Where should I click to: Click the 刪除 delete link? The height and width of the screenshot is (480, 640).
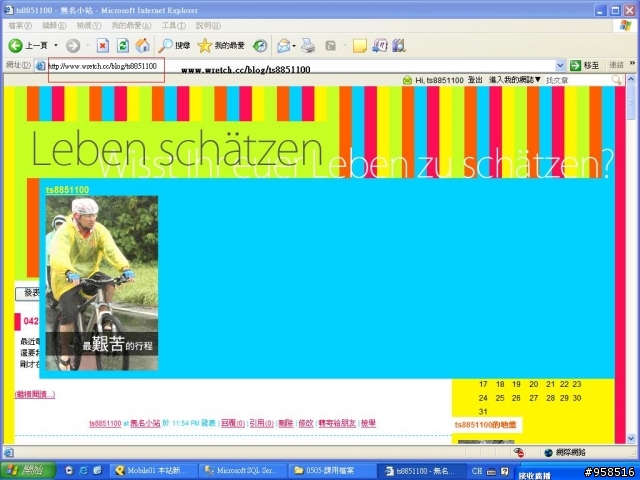(x=286, y=423)
